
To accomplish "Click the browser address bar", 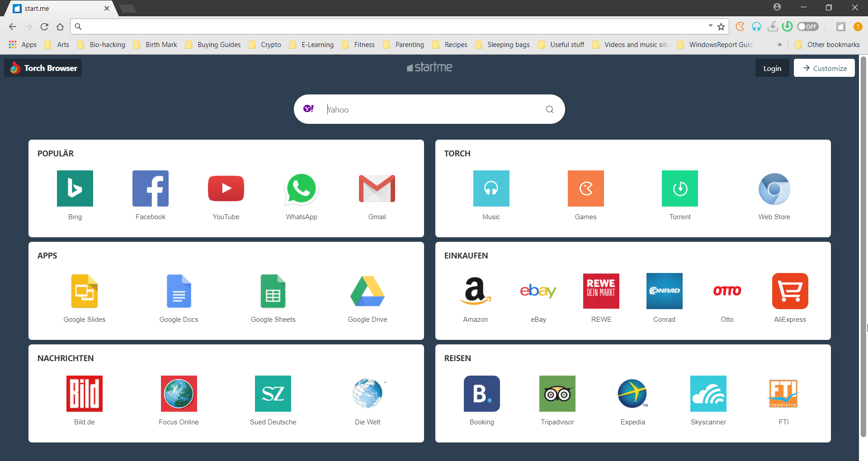I will tap(393, 27).
